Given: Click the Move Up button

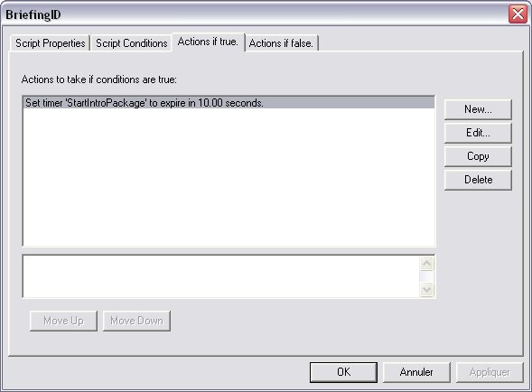Looking at the screenshot, I should [x=63, y=321].
